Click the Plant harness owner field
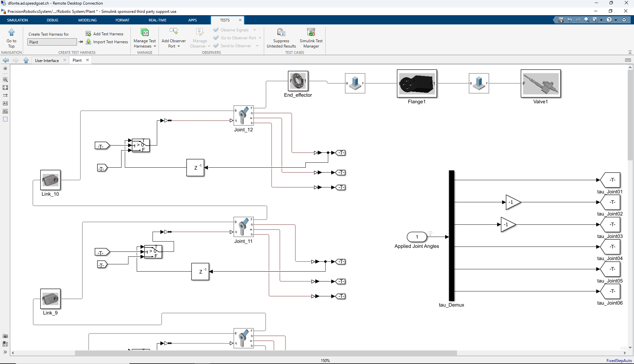This screenshot has width=634, height=364. pyautogui.click(x=52, y=42)
